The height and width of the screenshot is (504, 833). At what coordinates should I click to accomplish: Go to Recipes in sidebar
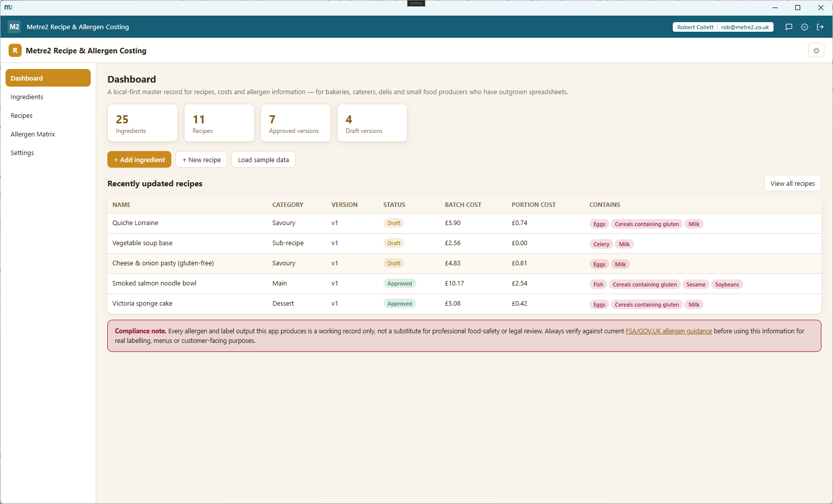coord(48,115)
